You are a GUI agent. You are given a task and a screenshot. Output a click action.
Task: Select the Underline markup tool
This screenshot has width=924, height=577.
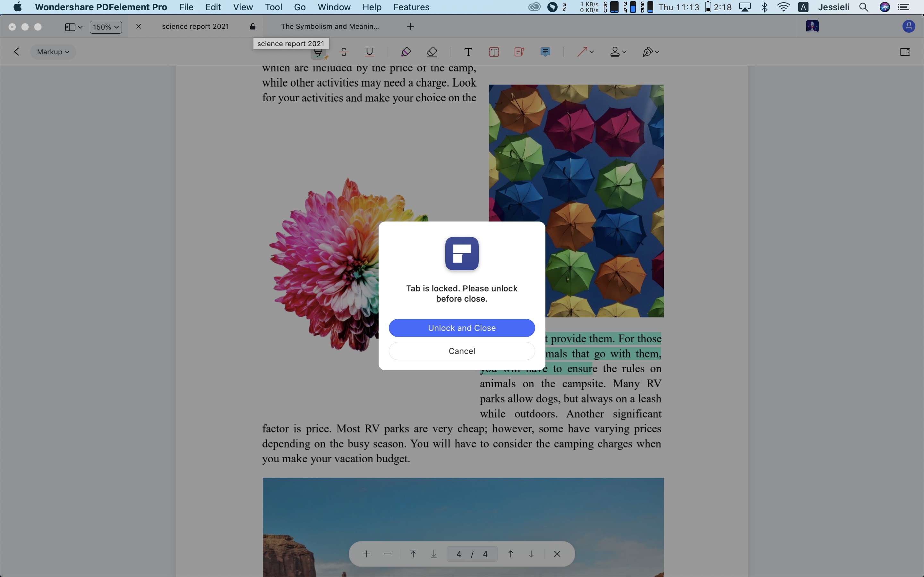369,52
